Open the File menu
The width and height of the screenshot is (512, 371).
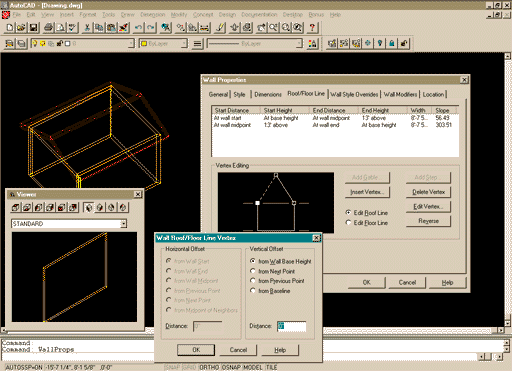click(17, 14)
